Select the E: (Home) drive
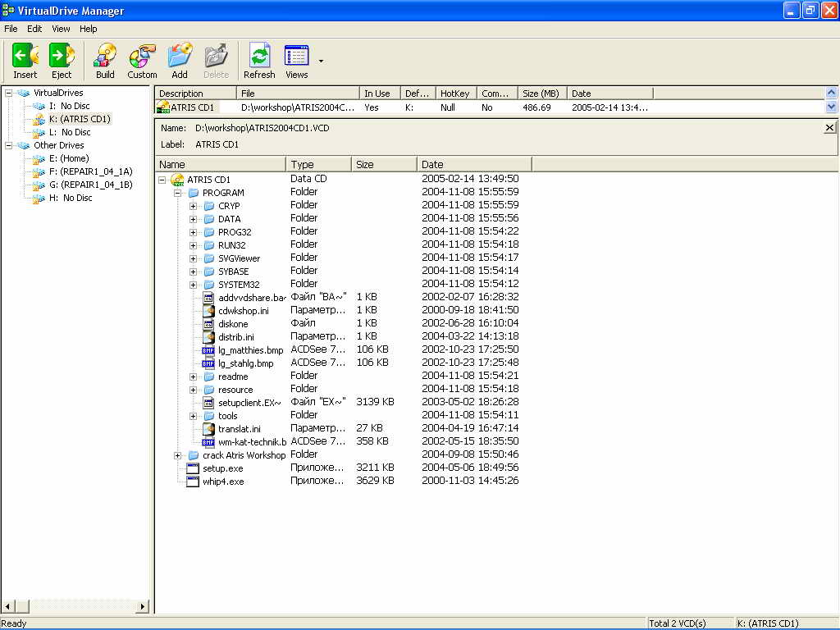Viewport: 840px width, 630px height. pos(69,158)
